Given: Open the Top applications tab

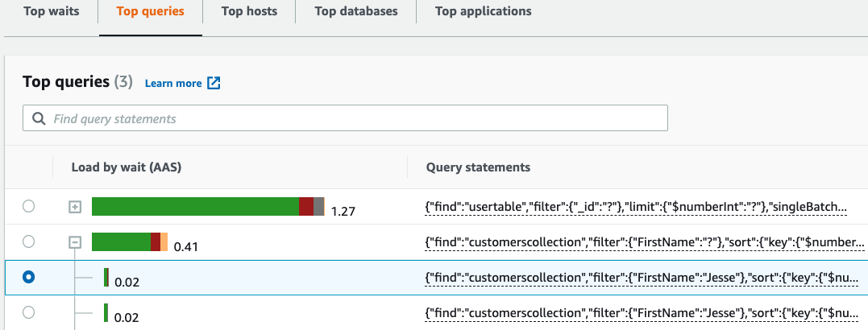Looking at the screenshot, I should pos(483,12).
